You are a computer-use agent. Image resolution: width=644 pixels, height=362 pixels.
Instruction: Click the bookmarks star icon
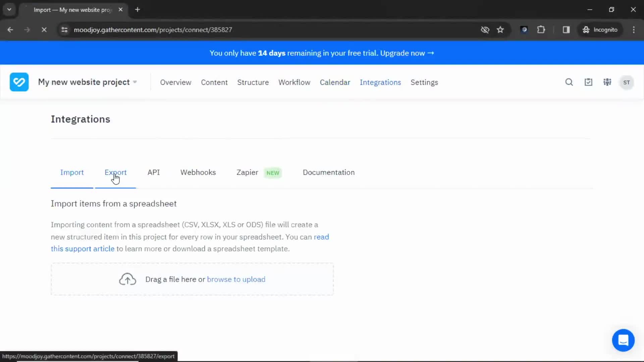(x=500, y=29)
